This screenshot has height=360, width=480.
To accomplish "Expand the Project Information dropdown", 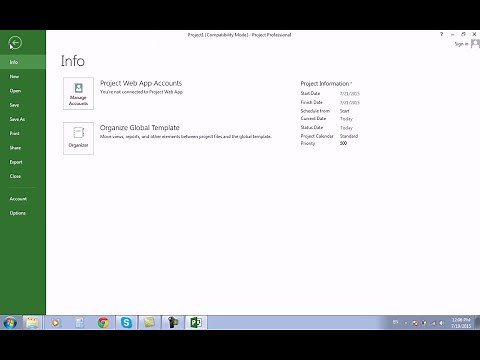I will (x=326, y=83).
